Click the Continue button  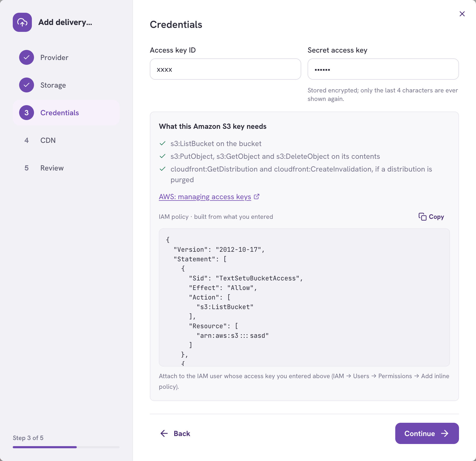coord(427,433)
